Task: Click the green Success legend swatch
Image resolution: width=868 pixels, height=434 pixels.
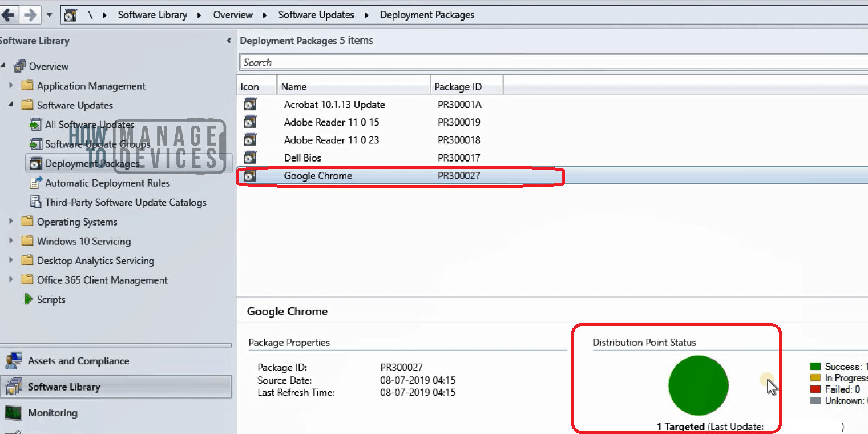Action: 815,367
